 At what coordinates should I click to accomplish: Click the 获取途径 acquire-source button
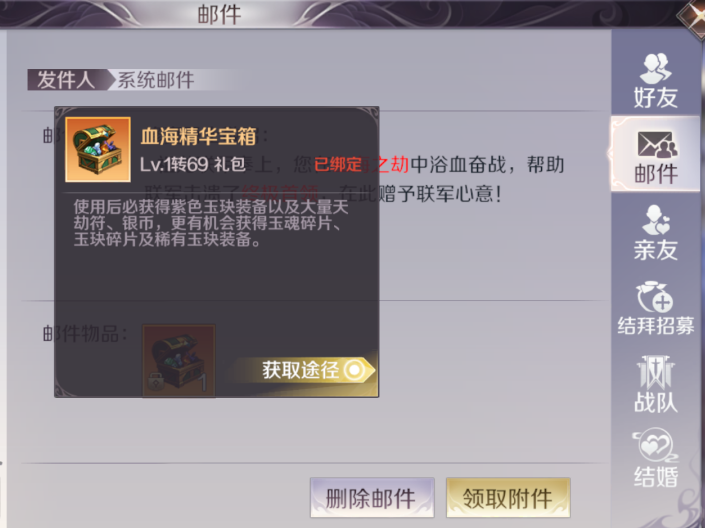pos(308,370)
